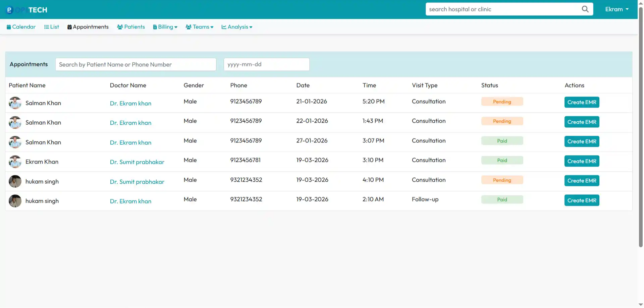Open Dr. Ekram khan link on 27-01-2026 row
Viewport: 644px width, 308px height.
[130, 142]
